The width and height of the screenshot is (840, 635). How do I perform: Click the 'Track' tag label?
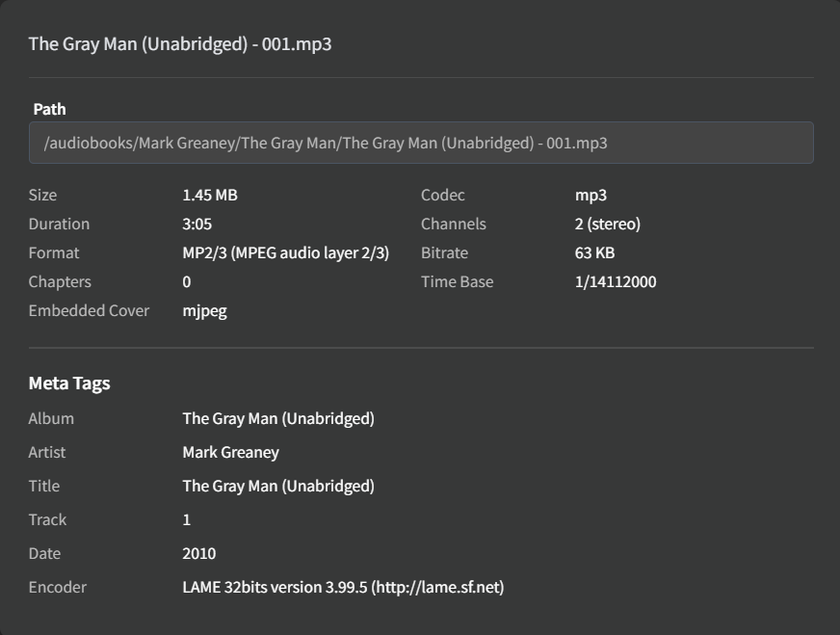(x=47, y=519)
